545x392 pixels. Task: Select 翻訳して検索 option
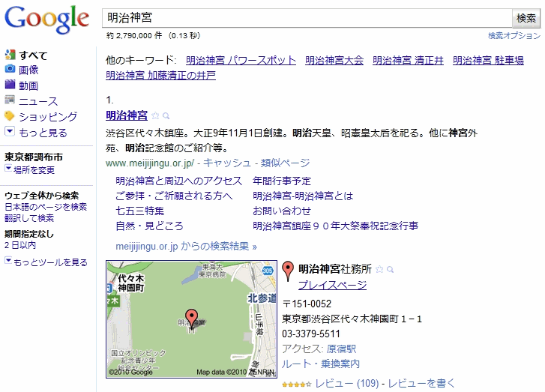29,218
